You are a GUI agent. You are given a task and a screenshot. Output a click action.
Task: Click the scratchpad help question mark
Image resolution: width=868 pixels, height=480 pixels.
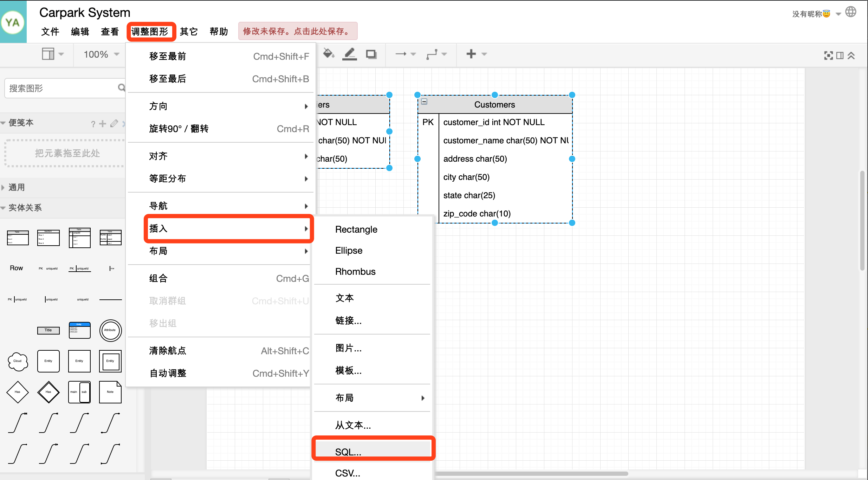(x=93, y=124)
